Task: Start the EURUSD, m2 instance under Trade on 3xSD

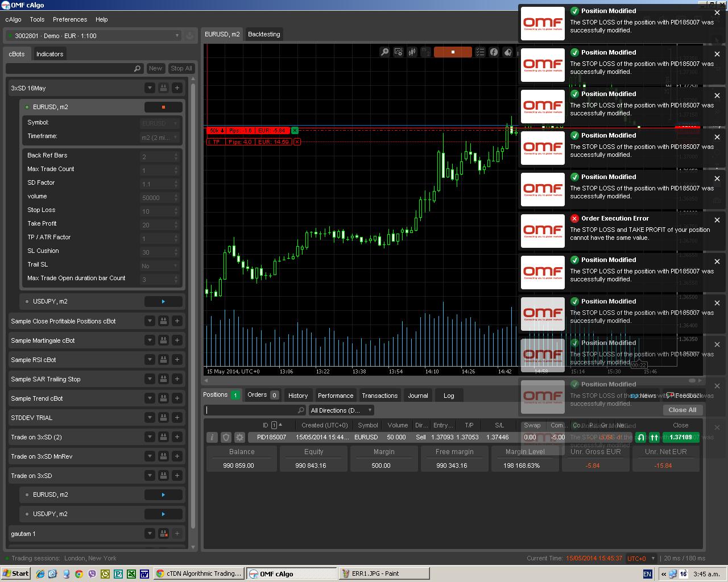Action: [x=163, y=494]
